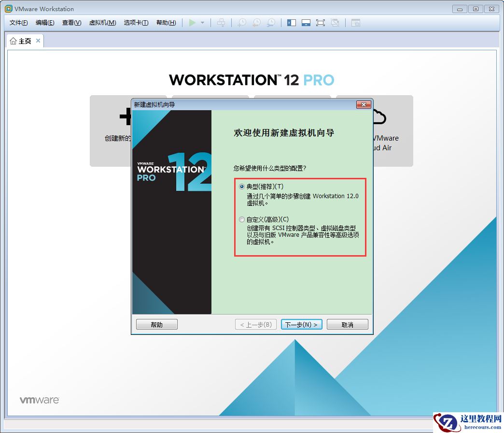Take a snapshot of the virtual machine
Screen dimensions: 504x433
(242, 22)
